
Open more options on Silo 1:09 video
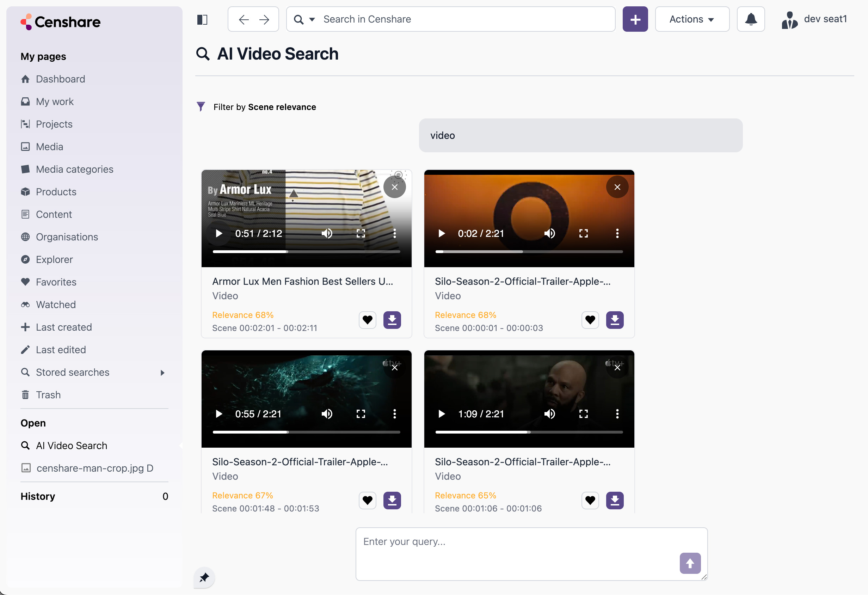[x=617, y=414]
